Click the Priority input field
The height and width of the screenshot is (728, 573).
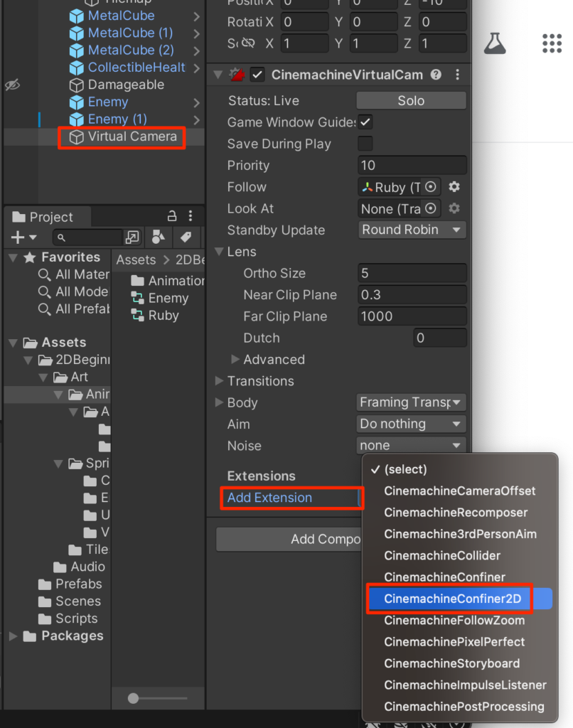(x=412, y=165)
